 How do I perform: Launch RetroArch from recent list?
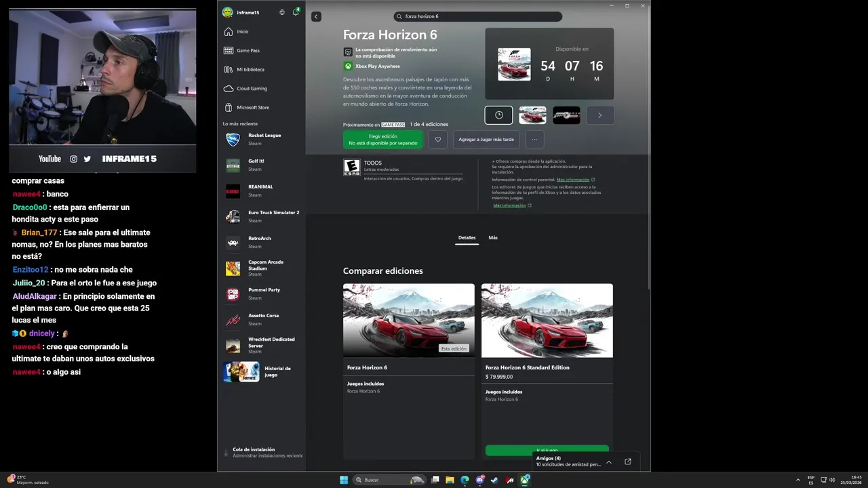click(x=261, y=243)
